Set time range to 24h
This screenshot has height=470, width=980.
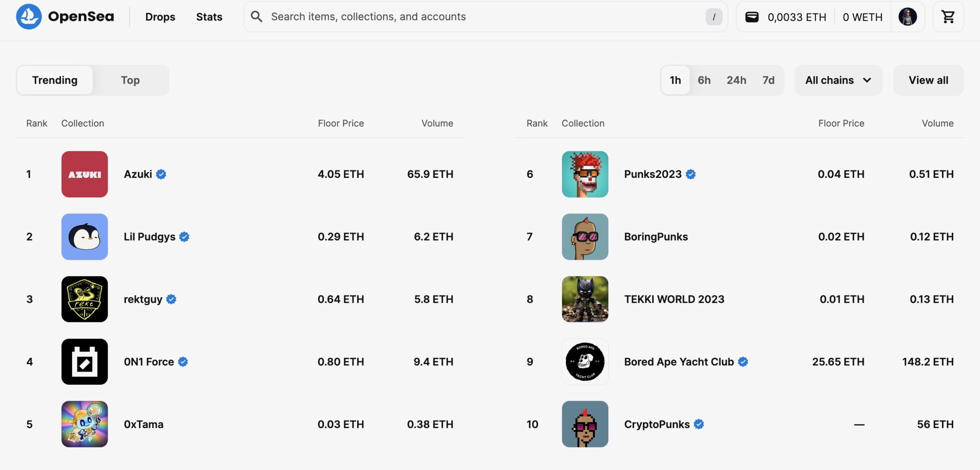[736, 80]
